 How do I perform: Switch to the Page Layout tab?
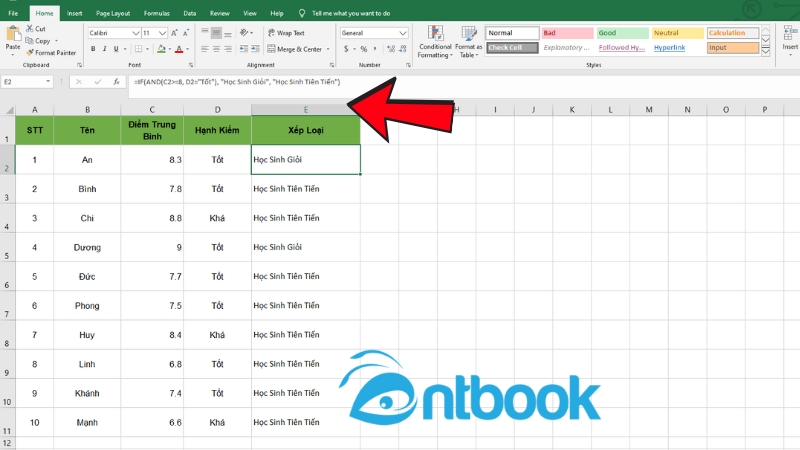coord(113,13)
